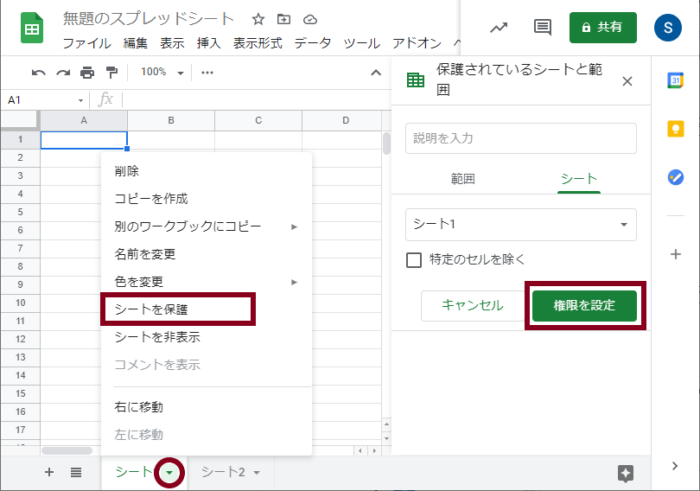Click the 説明を入力 description field

[x=520, y=138]
